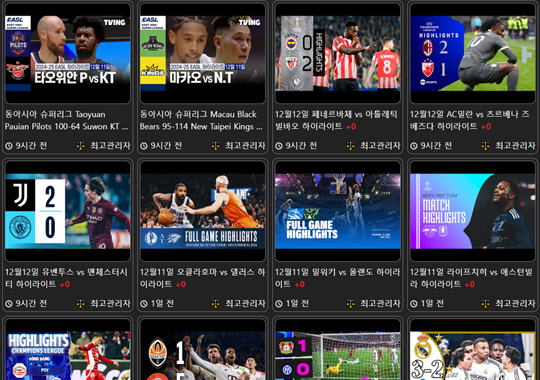Click the '9시간 전' timestamp on the Taoyuan post
The width and height of the screenshot is (540, 380).
pyautogui.click(x=31, y=146)
